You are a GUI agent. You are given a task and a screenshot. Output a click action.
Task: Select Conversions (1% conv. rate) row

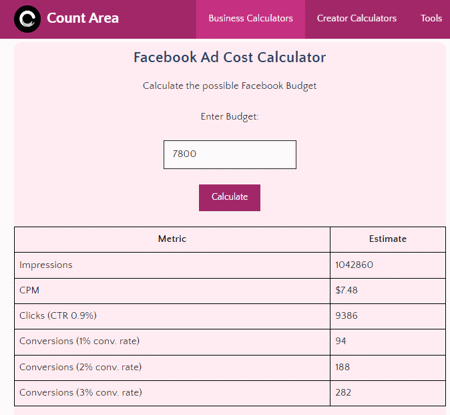pos(230,342)
